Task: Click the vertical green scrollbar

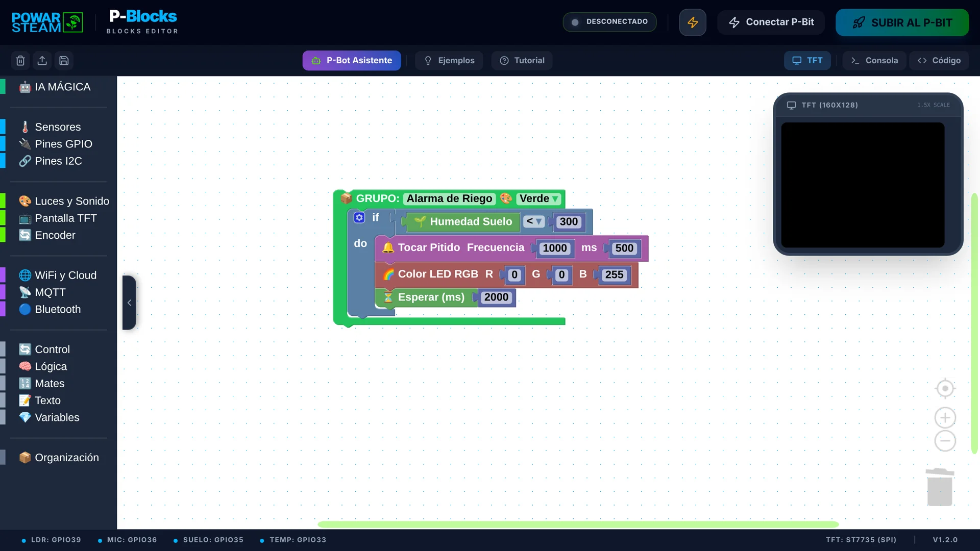Action: (x=974, y=323)
